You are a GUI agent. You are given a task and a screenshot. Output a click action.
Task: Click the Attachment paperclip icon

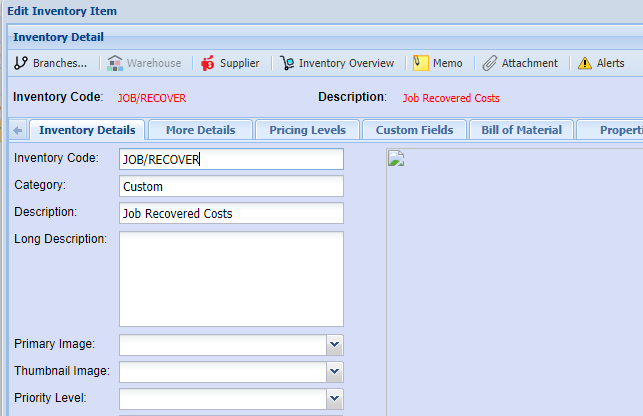[x=489, y=63]
